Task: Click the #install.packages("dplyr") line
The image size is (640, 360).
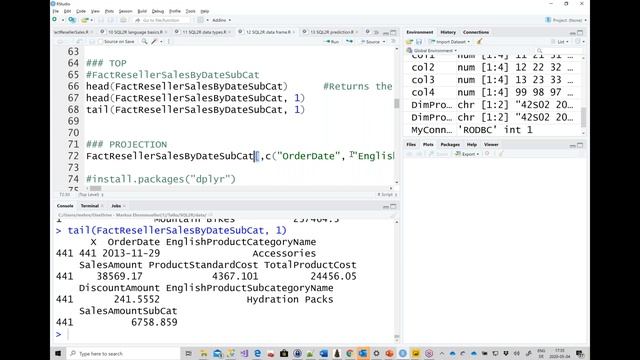Action: coord(161,179)
